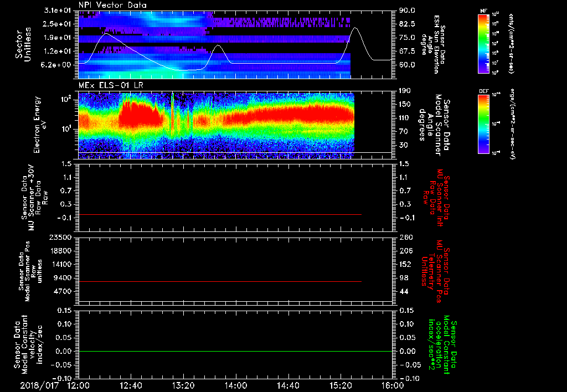567x392 pixels.
Task: Click the 'MEx ELS-01 LR' panel title
Action: tap(111, 85)
